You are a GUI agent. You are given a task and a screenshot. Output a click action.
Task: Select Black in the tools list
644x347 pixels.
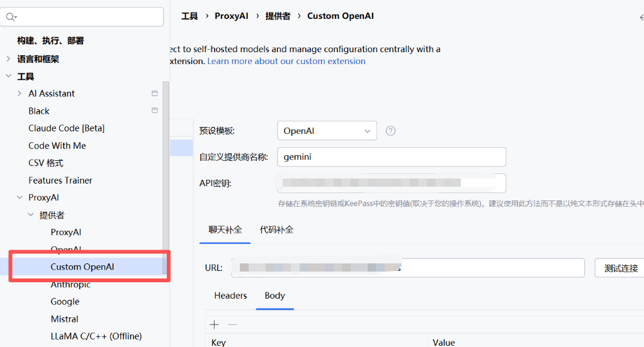[x=39, y=111]
